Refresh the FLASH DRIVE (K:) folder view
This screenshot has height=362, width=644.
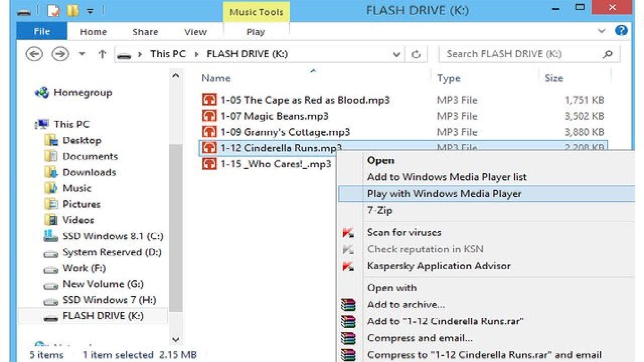pyautogui.click(x=416, y=54)
